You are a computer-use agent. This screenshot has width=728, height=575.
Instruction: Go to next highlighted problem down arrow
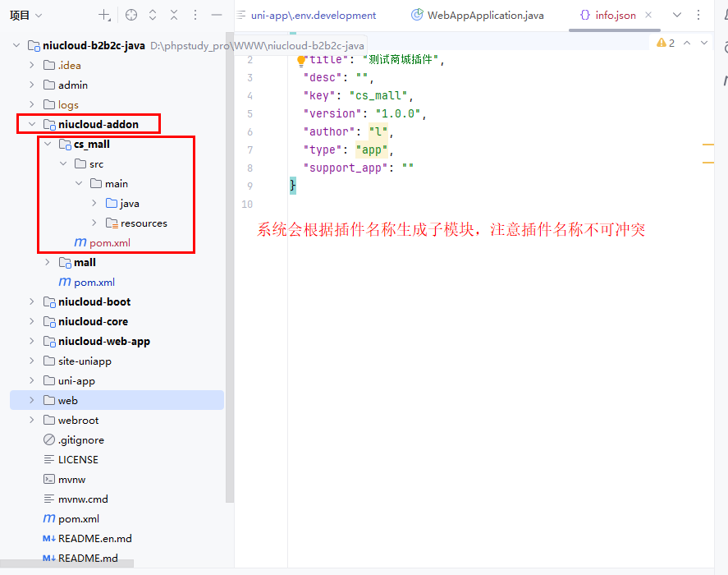(x=705, y=43)
